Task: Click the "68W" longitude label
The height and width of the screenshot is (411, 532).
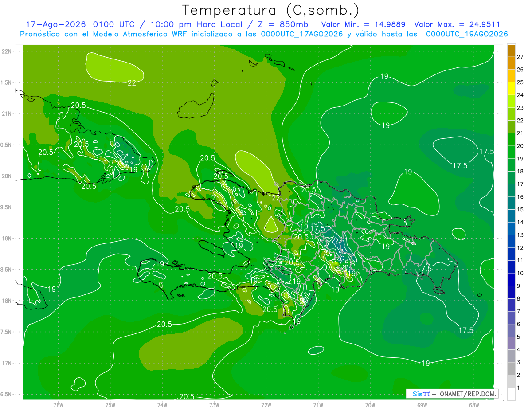Action: (474, 405)
